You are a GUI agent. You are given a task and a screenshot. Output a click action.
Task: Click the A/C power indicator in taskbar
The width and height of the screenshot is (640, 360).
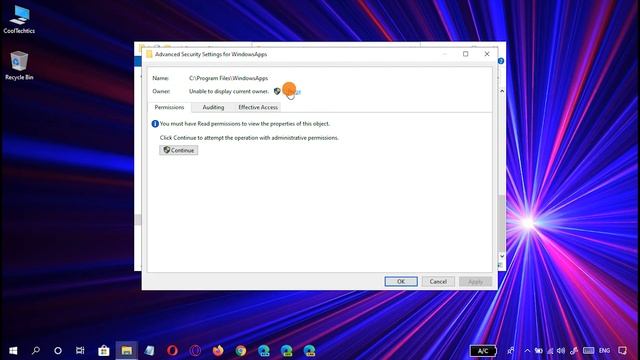coord(483,351)
